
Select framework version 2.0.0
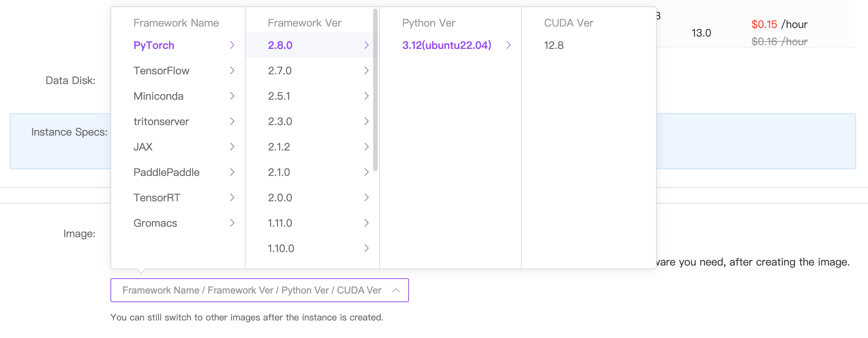(280, 198)
